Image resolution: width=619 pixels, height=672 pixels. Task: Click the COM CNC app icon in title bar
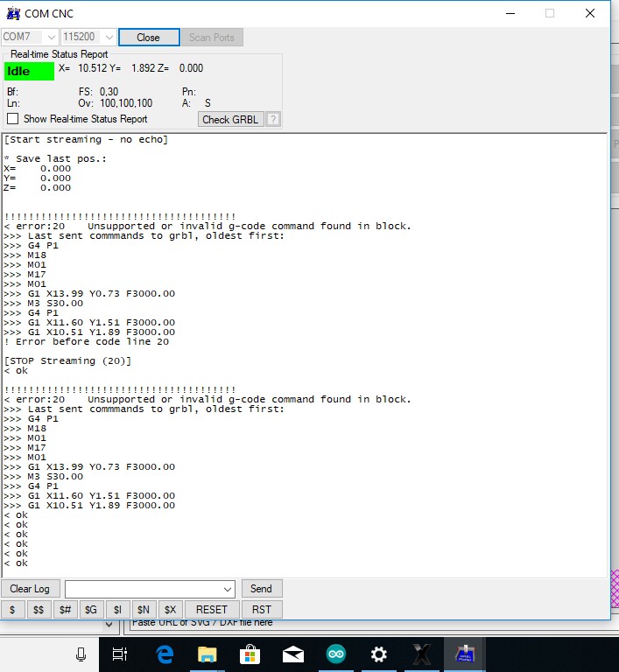13,14
